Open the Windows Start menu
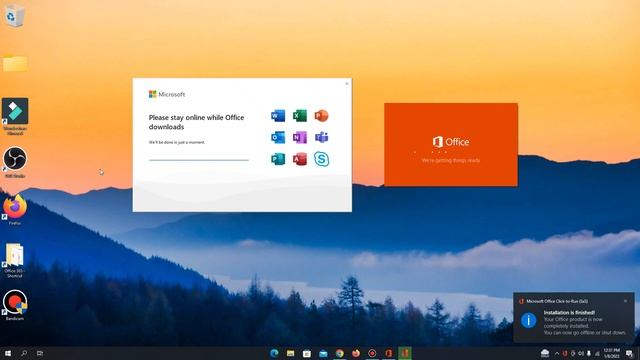Screen dimensions: 640x360 tap(8, 353)
